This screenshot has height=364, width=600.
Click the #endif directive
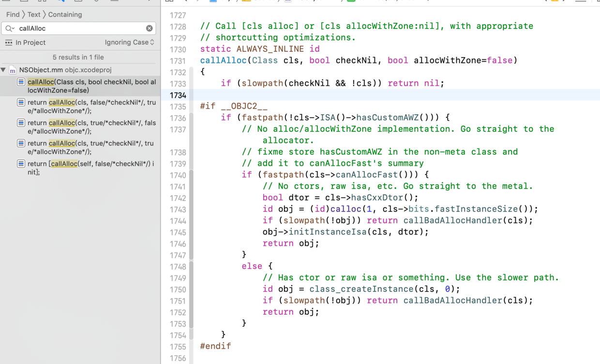coord(215,346)
